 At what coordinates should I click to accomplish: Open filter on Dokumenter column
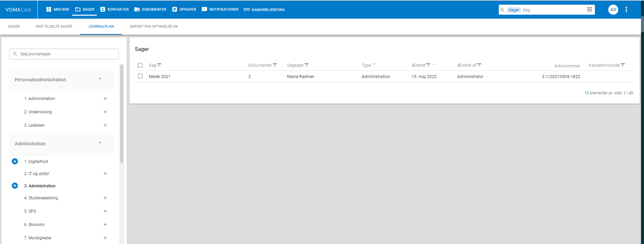pyautogui.click(x=275, y=65)
